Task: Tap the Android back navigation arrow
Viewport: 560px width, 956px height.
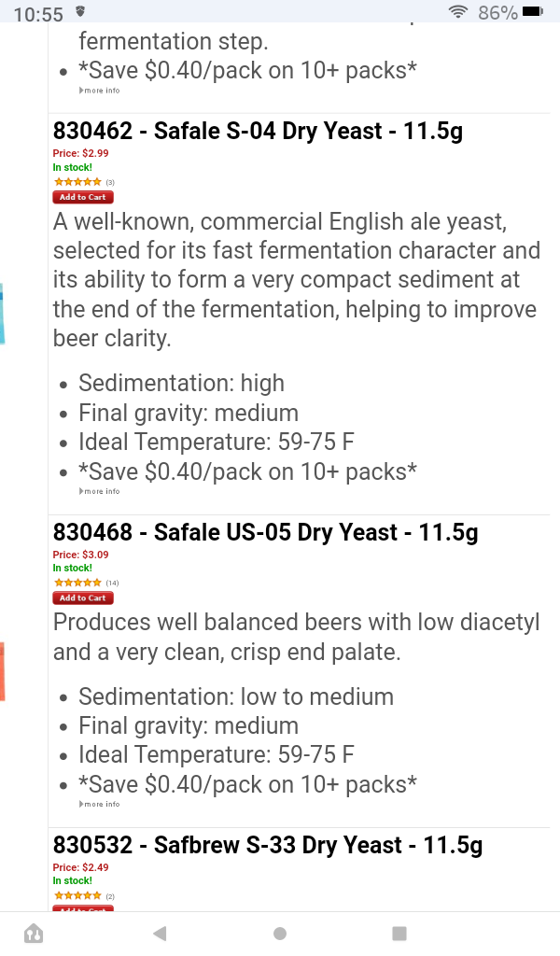Action: [160, 933]
